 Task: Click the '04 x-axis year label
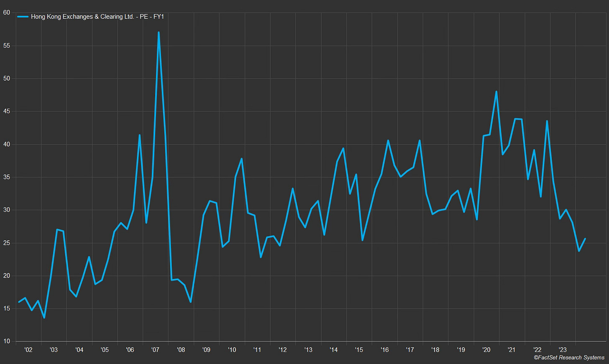coord(79,350)
